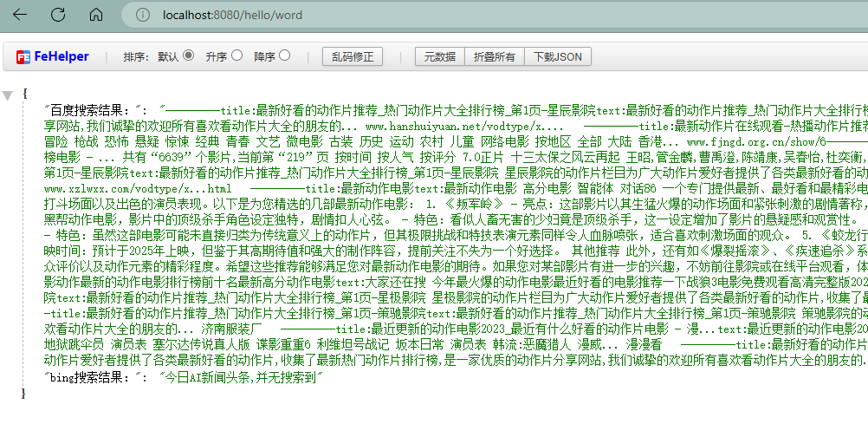
Task: Open the browser home page icon
Action: pos(96,15)
